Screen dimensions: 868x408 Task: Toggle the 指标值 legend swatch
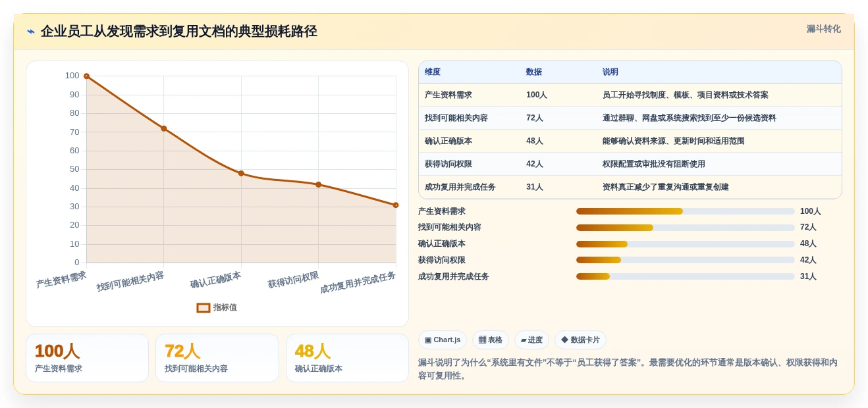pos(203,307)
